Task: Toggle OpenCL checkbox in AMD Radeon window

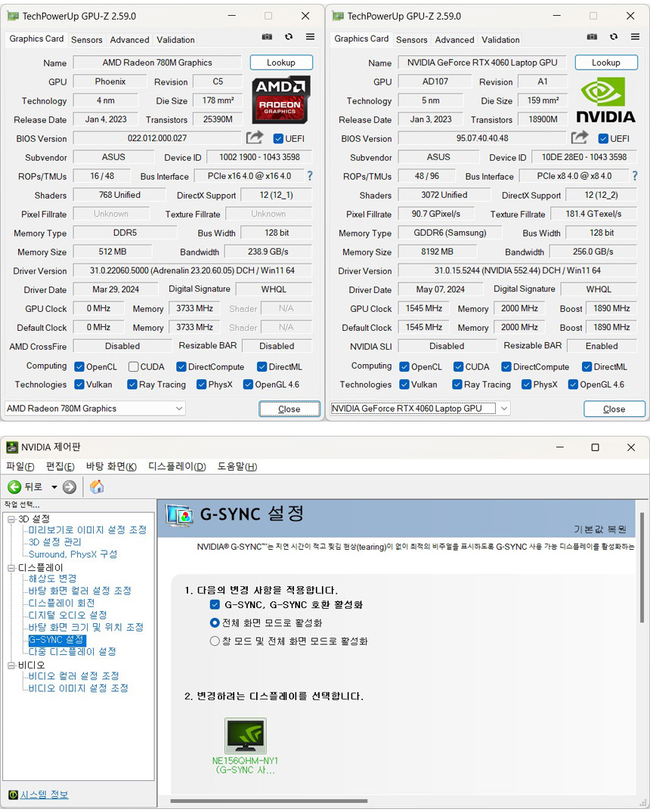Action: point(79,366)
